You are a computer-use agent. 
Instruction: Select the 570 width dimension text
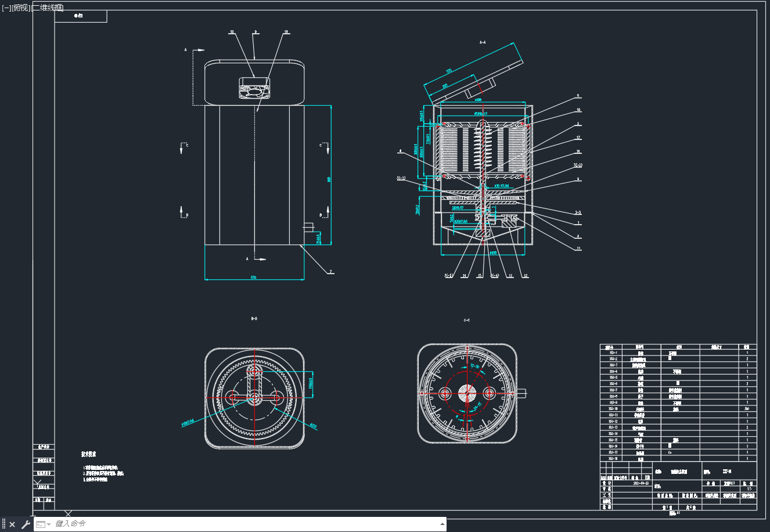(x=254, y=278)
